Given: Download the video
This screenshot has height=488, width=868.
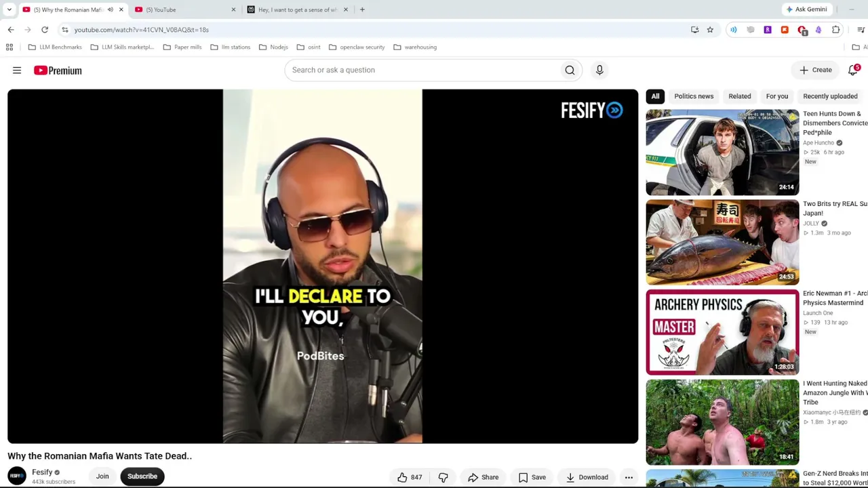Looking at the screenshot, I should 587,477.
